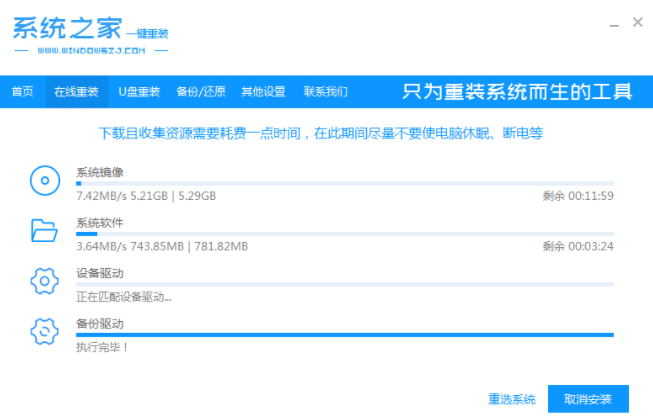Screen dimensions: 653x419
Task: Click the 备份驱动 gear icon
Action: pos(45,333)
